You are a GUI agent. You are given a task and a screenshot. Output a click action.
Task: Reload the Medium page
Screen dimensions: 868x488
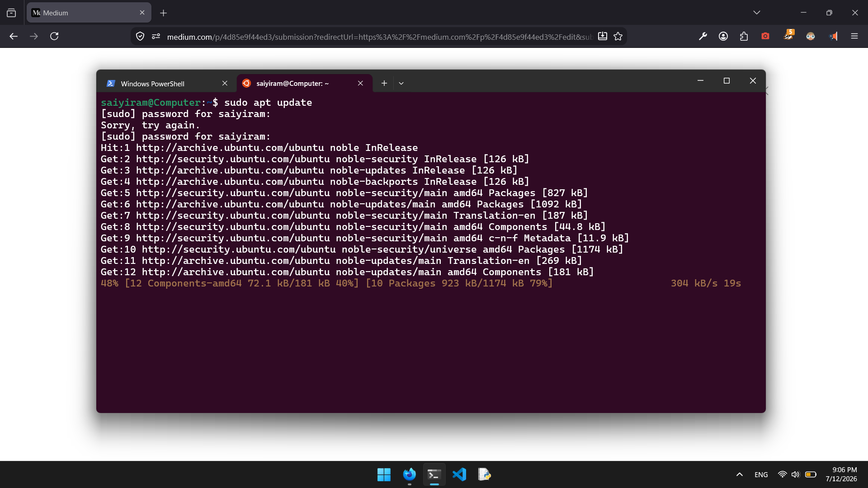(54, 36)
